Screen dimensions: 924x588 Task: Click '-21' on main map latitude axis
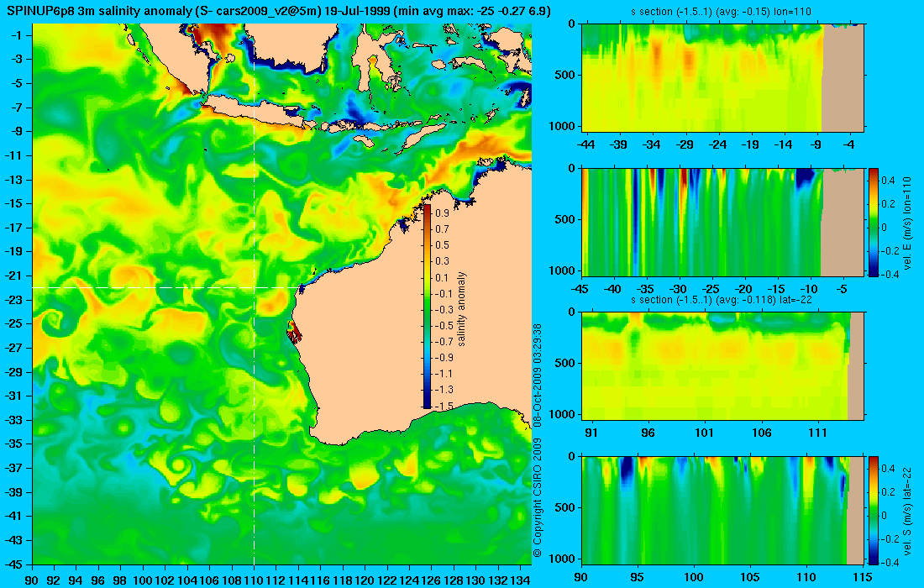13,276
